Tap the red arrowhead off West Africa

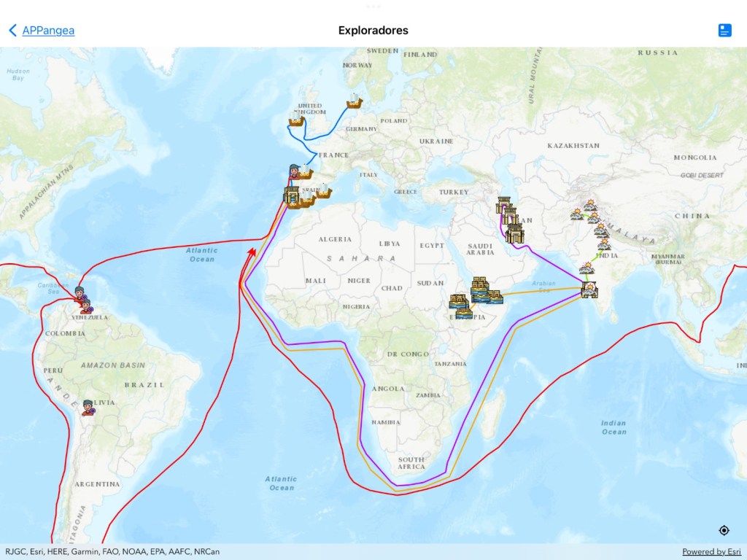252,252
